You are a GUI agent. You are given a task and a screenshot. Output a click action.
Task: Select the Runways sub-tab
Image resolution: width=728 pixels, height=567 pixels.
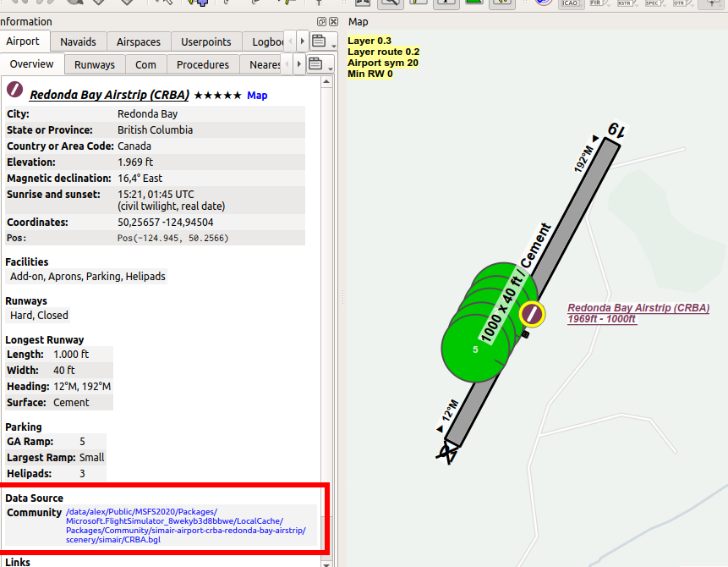click(x=94, y=64)
